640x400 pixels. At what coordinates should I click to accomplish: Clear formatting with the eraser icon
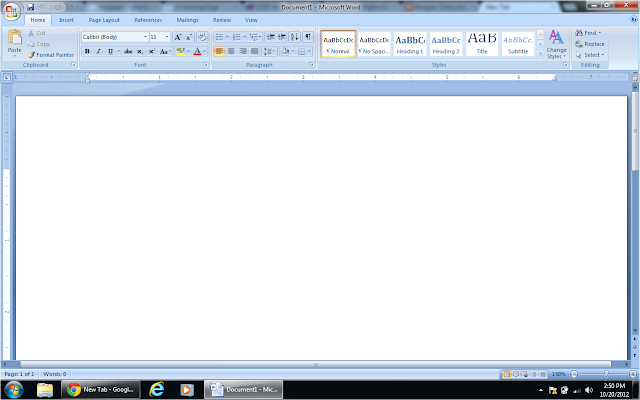tap(202, 37)
